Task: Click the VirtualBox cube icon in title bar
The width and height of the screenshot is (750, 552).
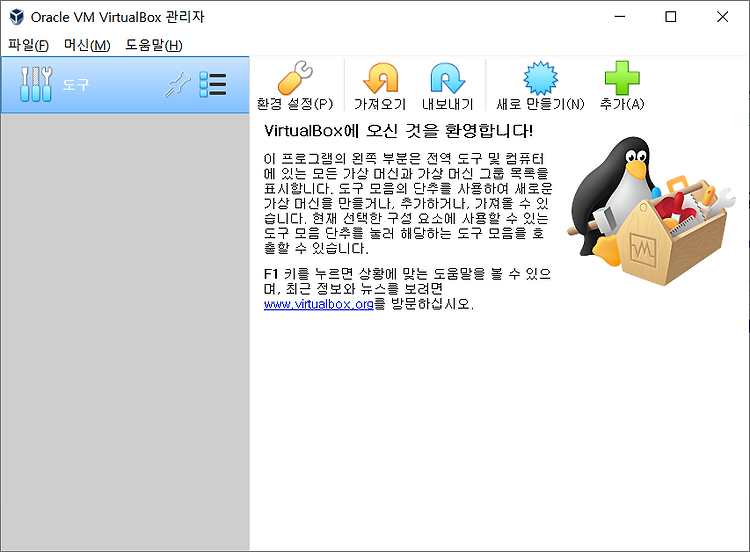Action: tap(17, 17)
